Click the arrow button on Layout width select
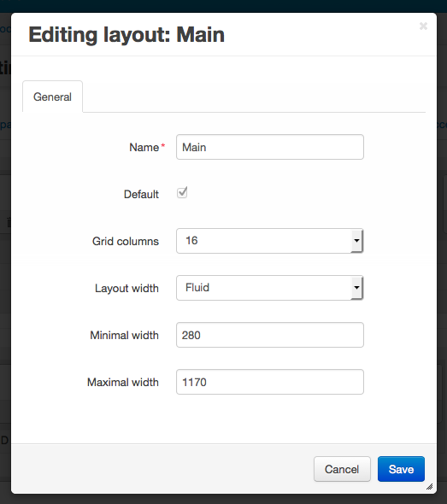 pos(356,288)
